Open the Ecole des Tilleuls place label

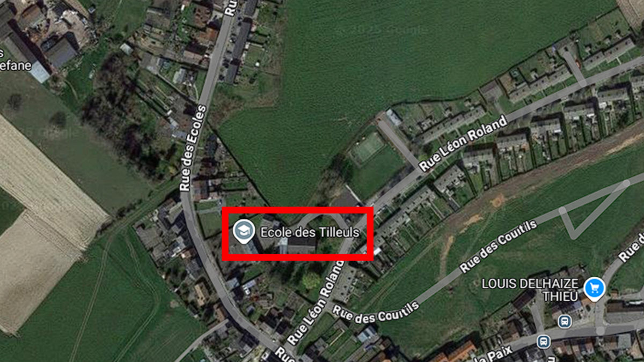click(310, 232)
